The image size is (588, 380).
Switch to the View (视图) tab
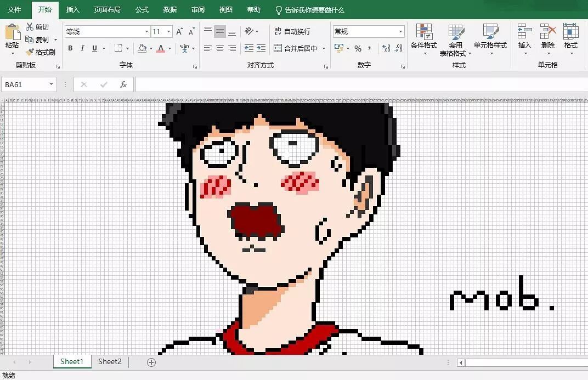tap(226, 10)
